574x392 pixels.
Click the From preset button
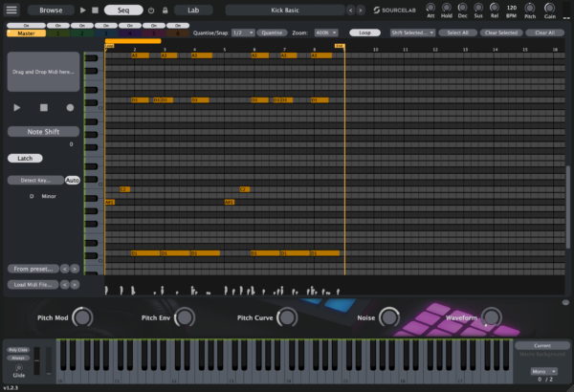[33, 269]
